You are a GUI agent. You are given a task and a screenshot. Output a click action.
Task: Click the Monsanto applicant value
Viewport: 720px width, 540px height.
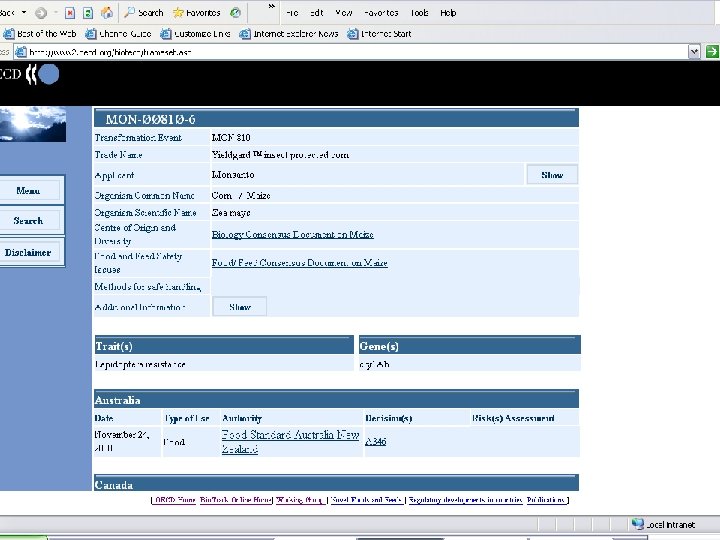coord(233,174)
